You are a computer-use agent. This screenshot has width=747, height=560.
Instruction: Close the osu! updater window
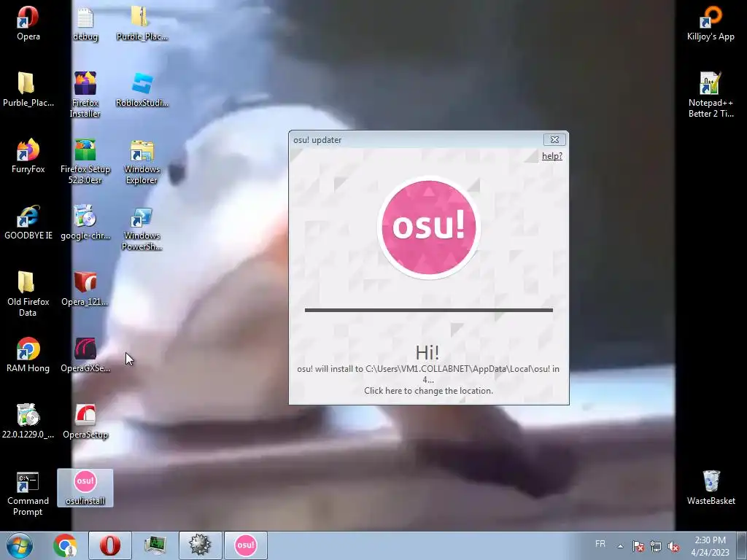(554, 139)
